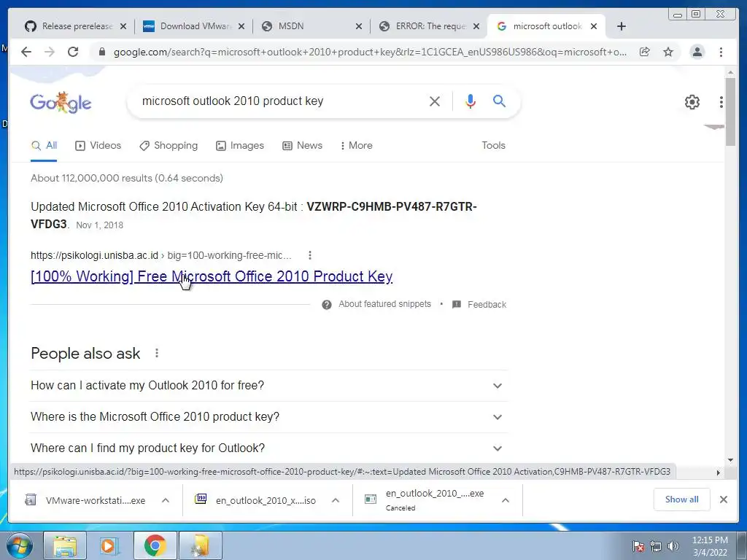The image size is (747, 560).
Task: Open Windows Explorer from the taskbar
Action: pos(65,545)
